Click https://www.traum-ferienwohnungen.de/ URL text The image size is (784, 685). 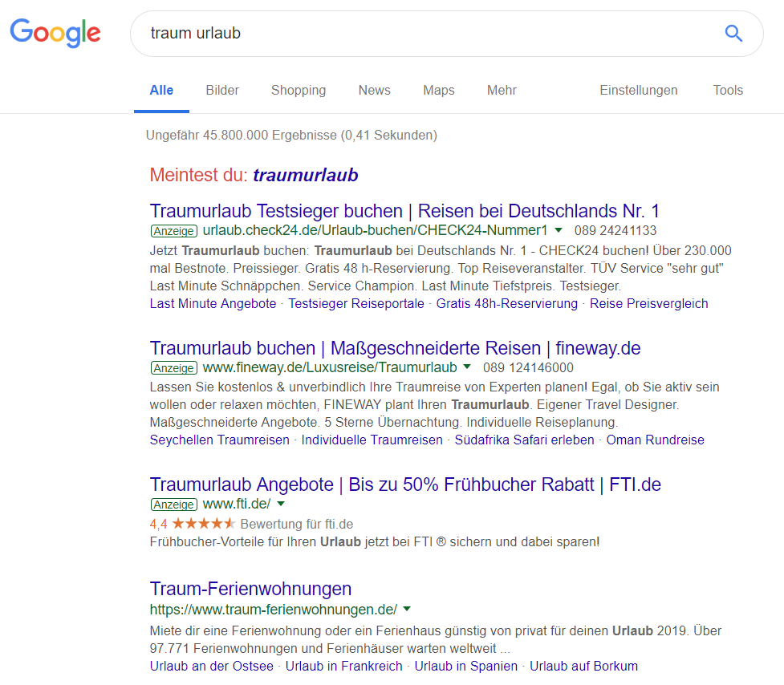[x=274, y=610]
